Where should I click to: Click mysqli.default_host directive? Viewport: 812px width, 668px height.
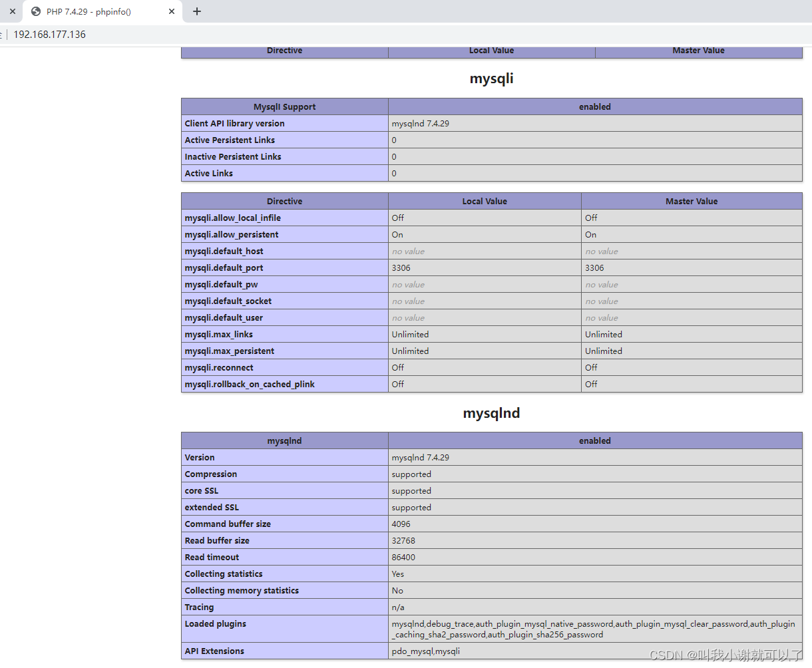click(x=224, y=251)
